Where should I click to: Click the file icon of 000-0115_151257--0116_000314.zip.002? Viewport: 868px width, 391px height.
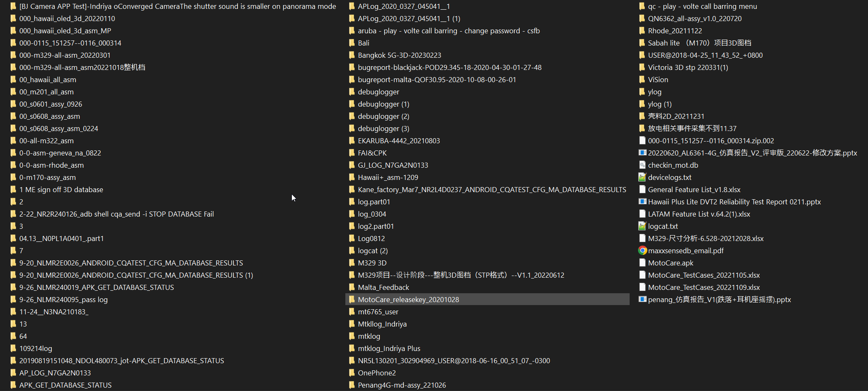tap(642, 141)
